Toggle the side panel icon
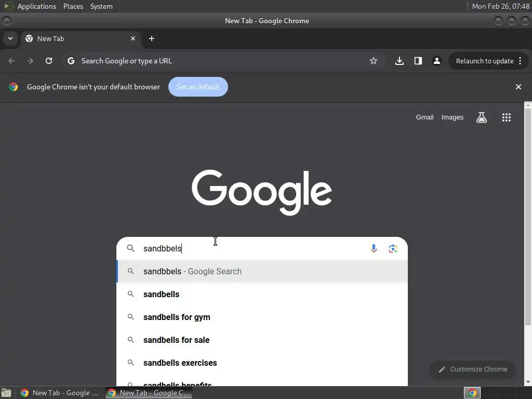The height and width of the screenshot is (399, 532). coord(418,61)
